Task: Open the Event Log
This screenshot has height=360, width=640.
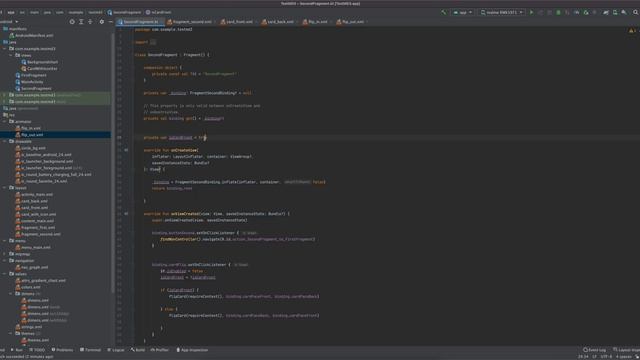Action: [595, 350]
